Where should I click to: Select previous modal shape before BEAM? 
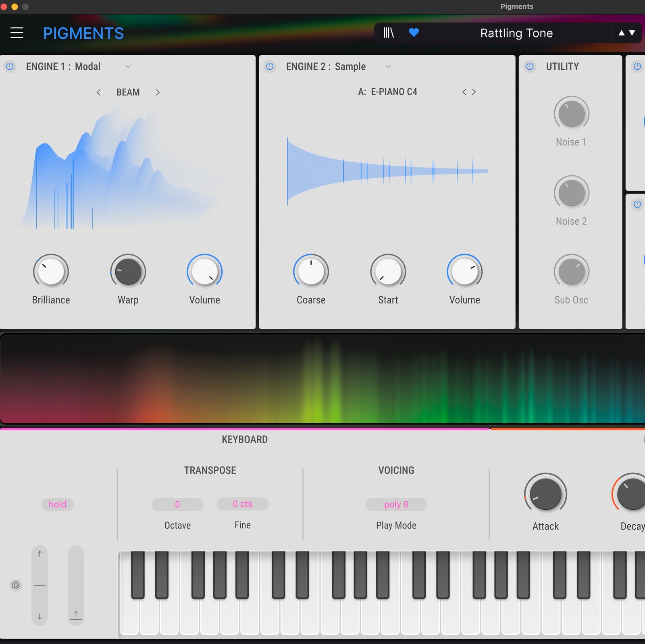coord(98,92)
